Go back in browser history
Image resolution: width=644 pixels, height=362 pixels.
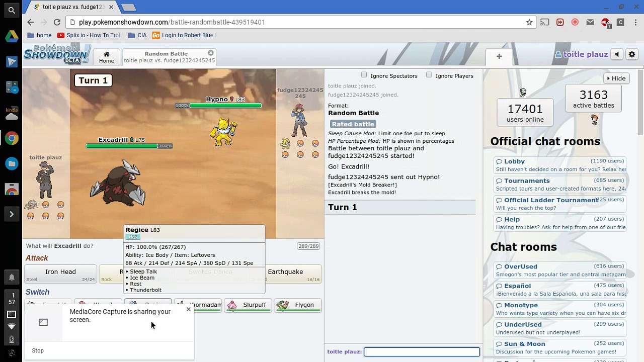31,22
